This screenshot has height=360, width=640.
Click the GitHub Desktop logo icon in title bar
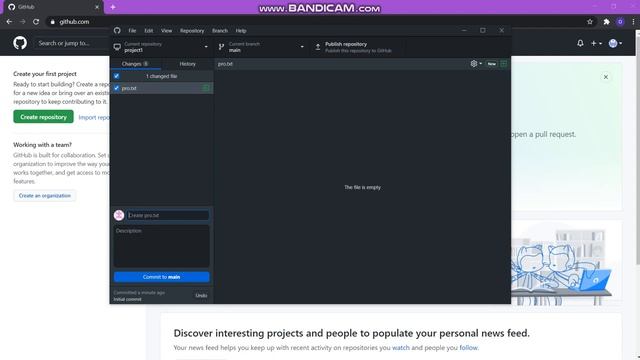(117, 31)
